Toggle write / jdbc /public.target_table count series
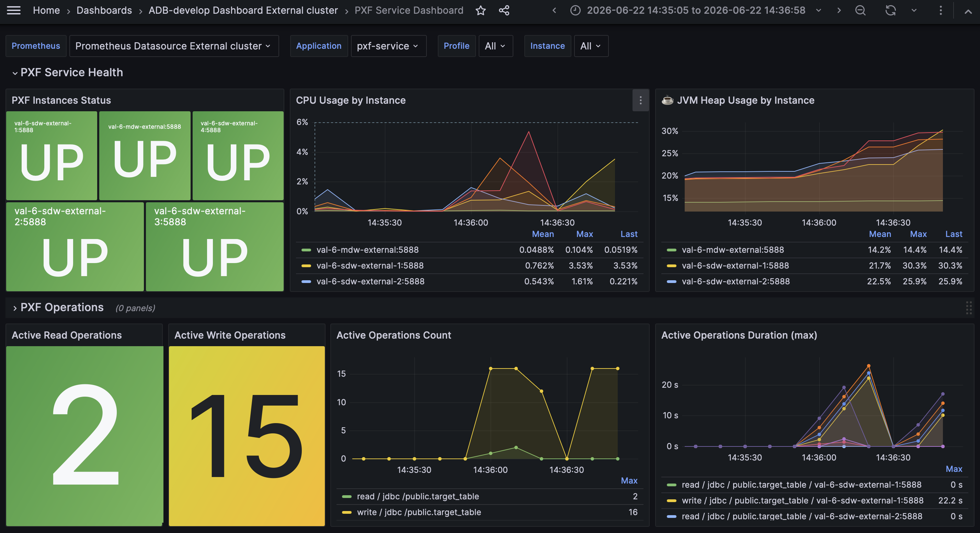This screenshot has height=533, width=980. 419,512
